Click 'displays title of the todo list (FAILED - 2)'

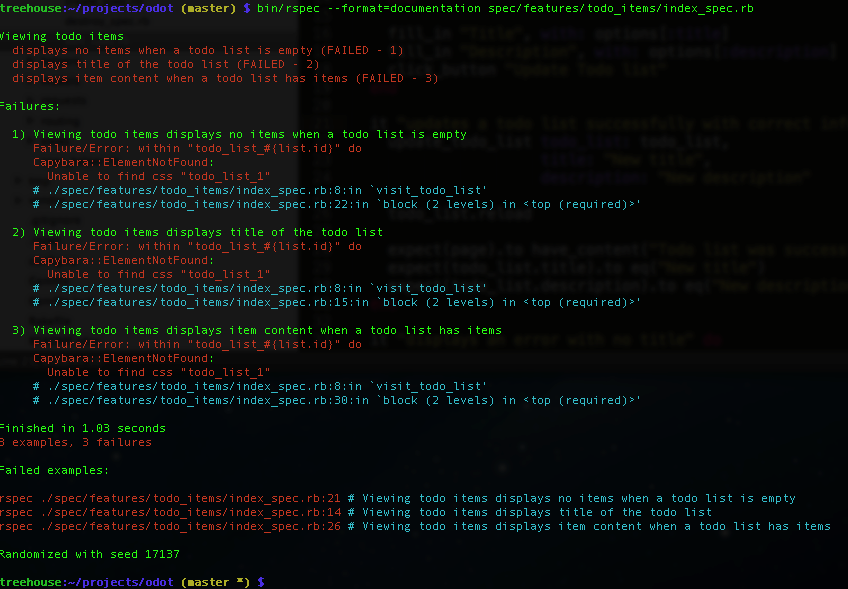tap(165, 64)
